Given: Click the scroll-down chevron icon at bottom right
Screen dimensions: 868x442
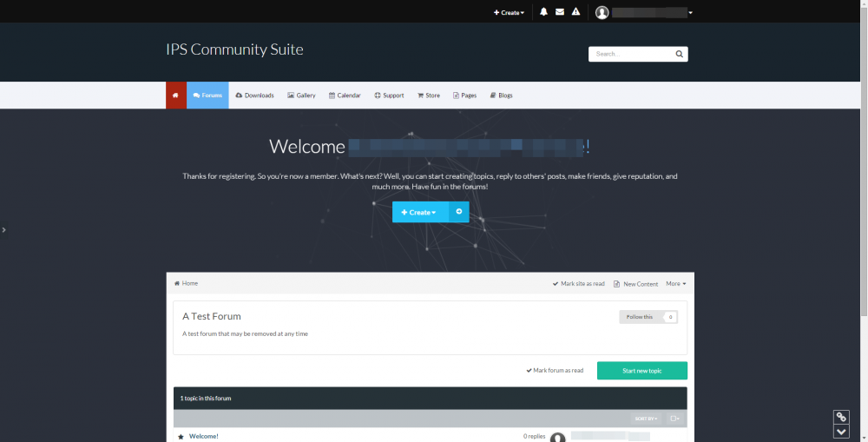Looking at the screenshot, I should 841,432.
